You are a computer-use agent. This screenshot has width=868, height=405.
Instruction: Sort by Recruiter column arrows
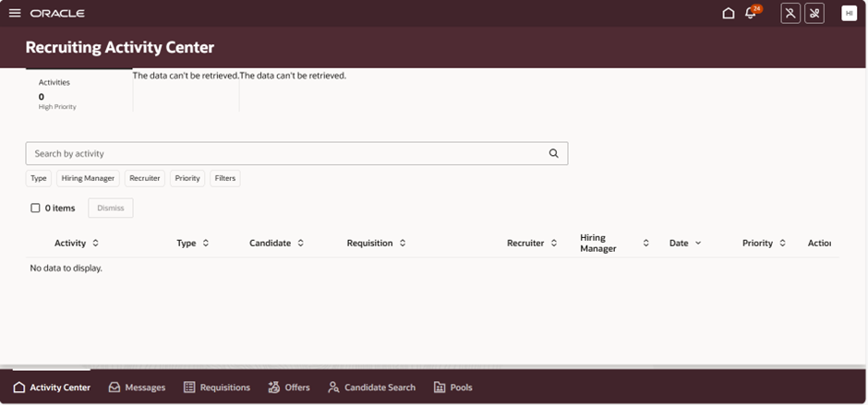click(553, 243)
